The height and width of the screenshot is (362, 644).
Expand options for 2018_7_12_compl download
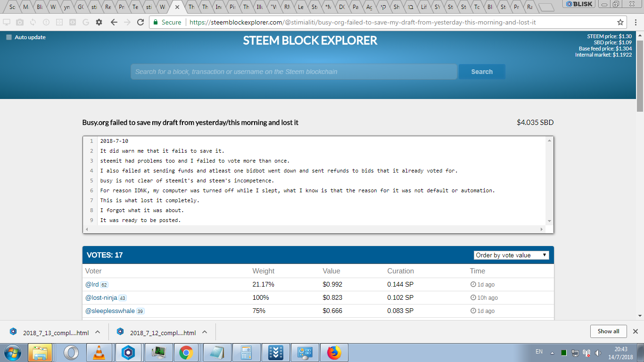point(205,332)
